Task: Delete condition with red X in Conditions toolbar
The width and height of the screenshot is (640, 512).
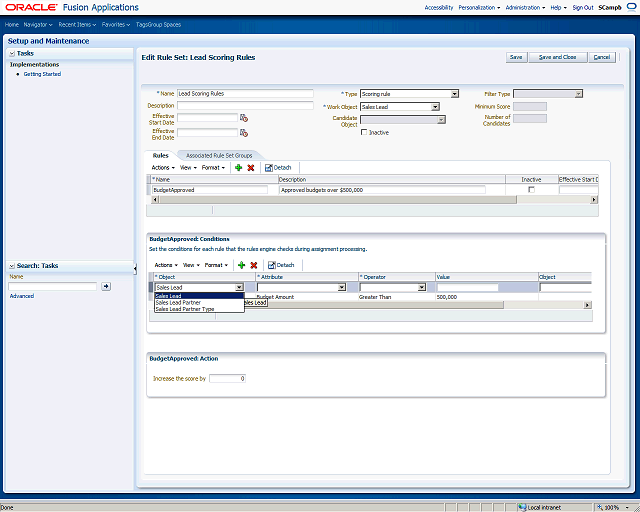Action: (253, 265)
